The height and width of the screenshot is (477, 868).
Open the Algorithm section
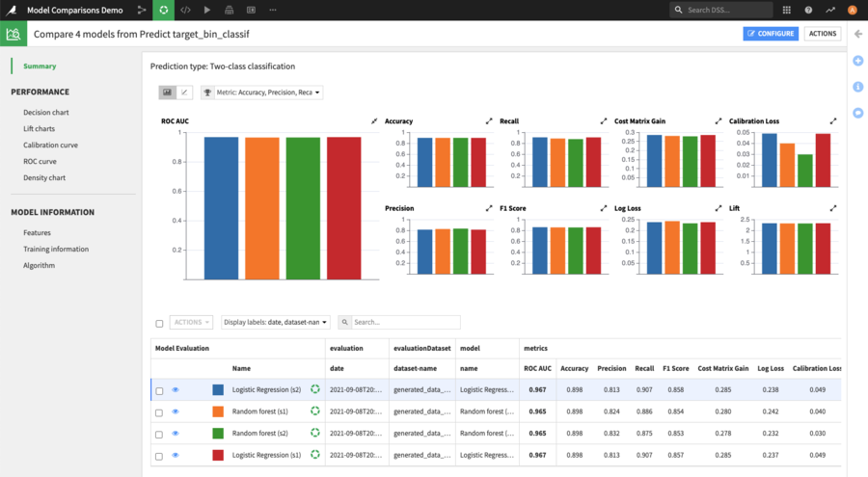(x=39, y=266)
